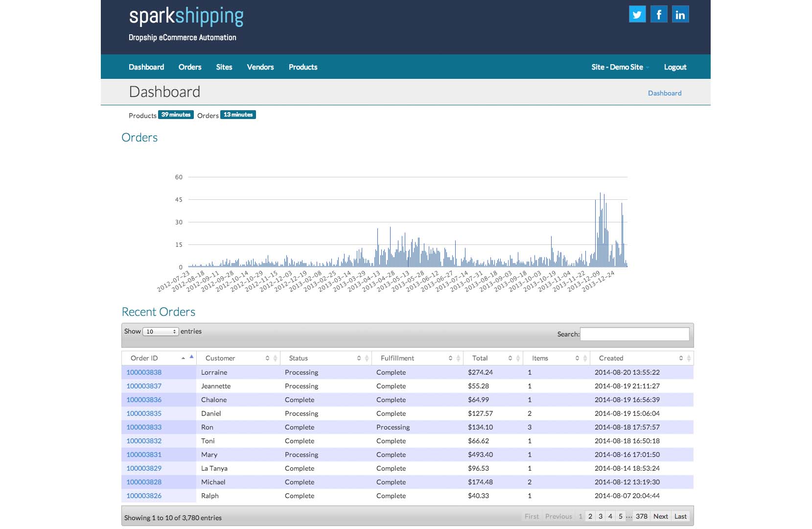
Task: Navigate to the Products menu item
Action: click(303, 67)
